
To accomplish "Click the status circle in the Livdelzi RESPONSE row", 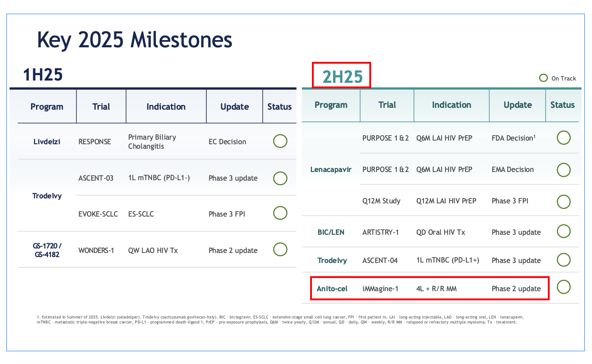I will 280,141.
